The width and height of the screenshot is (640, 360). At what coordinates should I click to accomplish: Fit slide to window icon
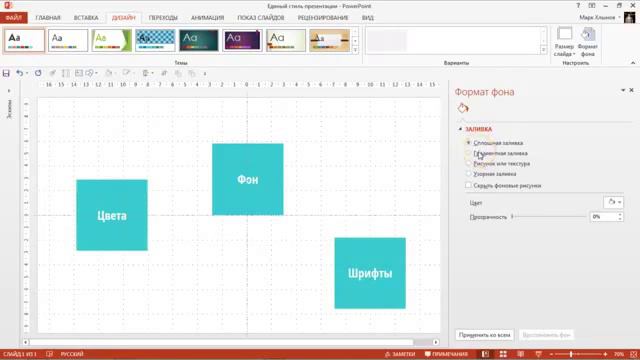pos(634,354)
